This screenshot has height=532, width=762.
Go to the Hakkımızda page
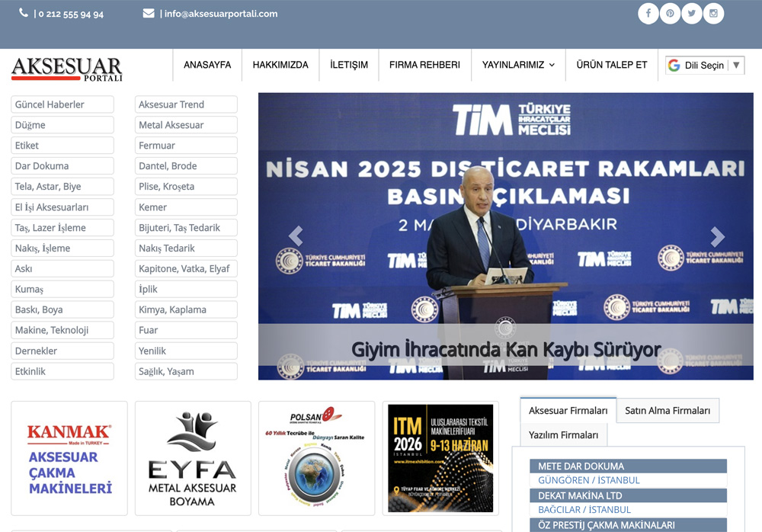point(280,65)
